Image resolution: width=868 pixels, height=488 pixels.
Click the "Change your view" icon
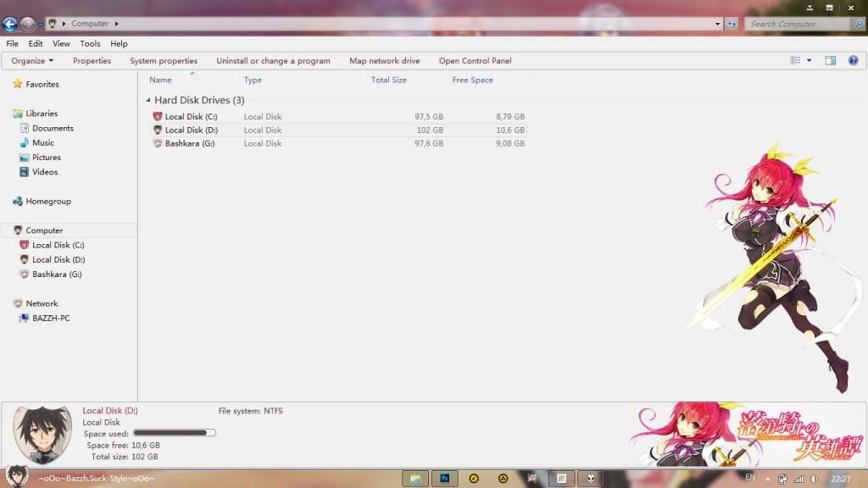click(x=794, y=60)
